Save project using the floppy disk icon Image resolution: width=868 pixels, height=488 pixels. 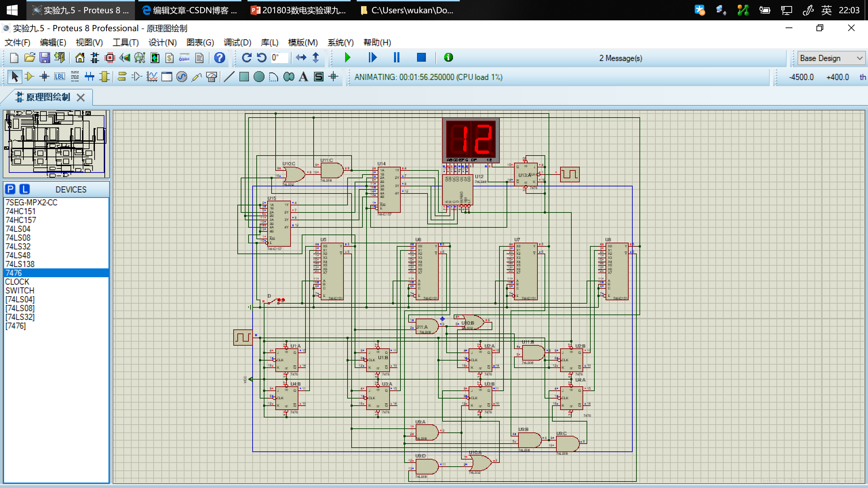coord(45,58)
